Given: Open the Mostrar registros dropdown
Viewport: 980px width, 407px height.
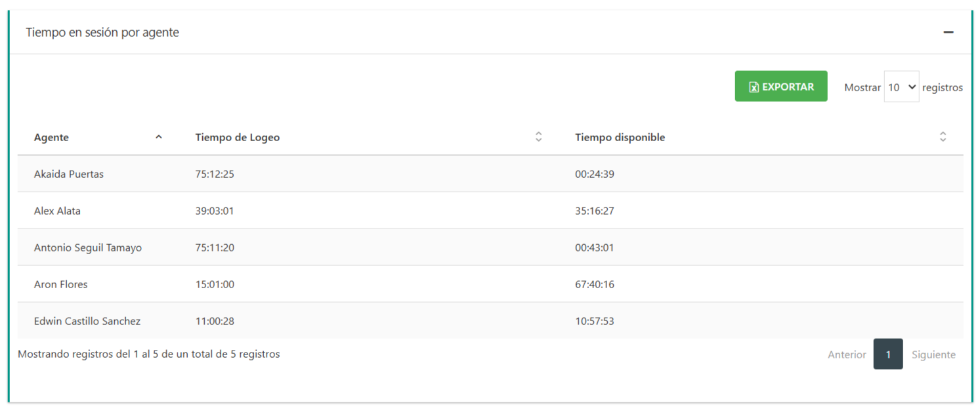Looking at the screenshot, I should coord(901,87).
